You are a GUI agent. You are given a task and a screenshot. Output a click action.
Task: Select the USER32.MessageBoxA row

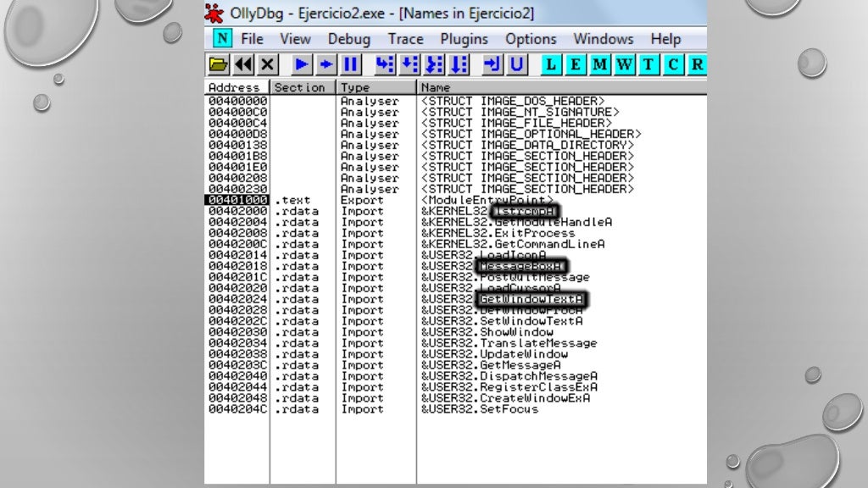tap(455, 266)
